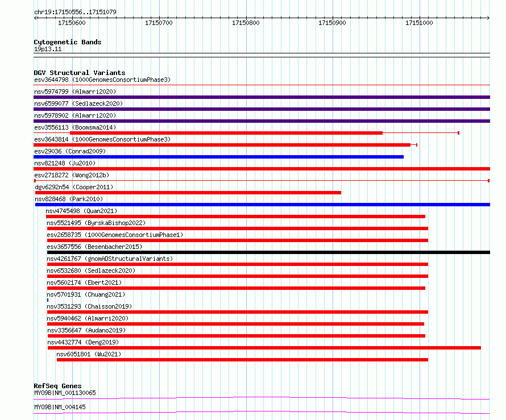Click the blue esv29036 (Conrad2009) bar
This screenshot has width=506, height=420.
click(x=218, y=157)
